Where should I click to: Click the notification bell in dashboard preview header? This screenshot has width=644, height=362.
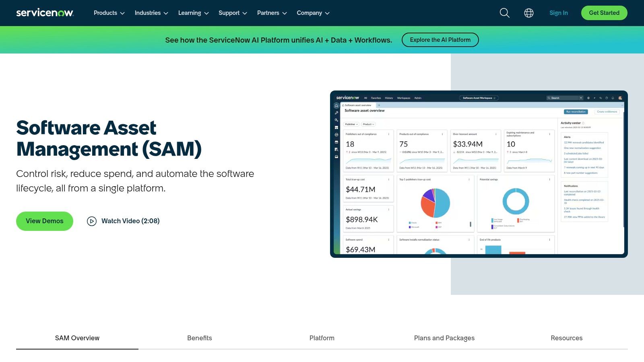pyautogui.click(x=613, y=98)
